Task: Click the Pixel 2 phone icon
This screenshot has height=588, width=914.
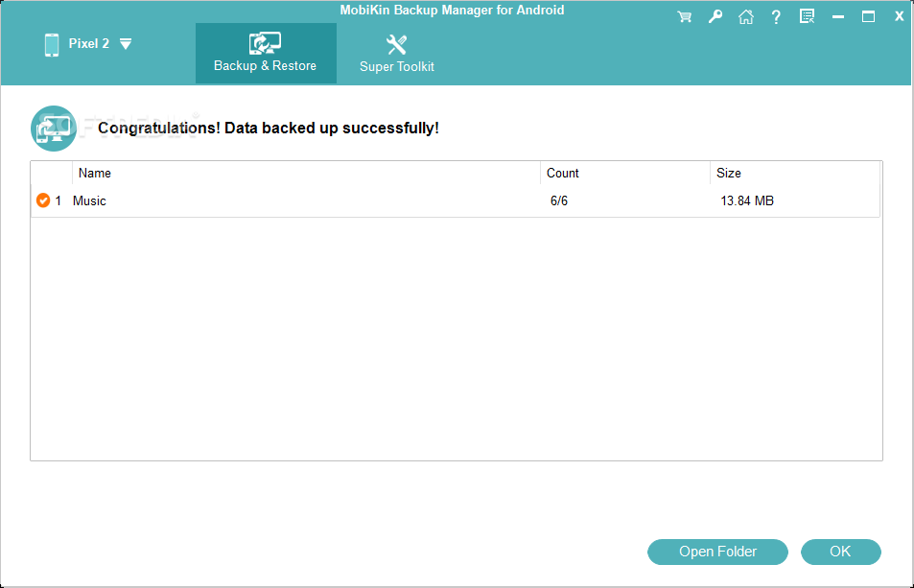Action: [x=52, y=44]
